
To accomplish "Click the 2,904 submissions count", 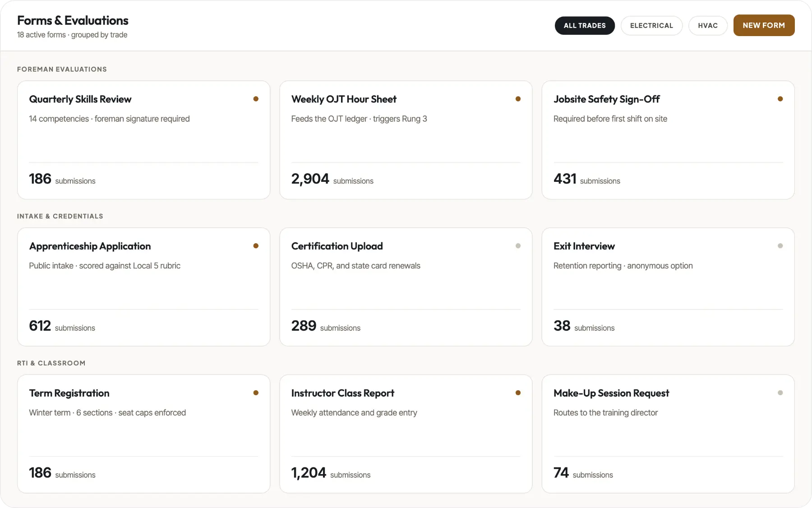I will coord(332,179).
